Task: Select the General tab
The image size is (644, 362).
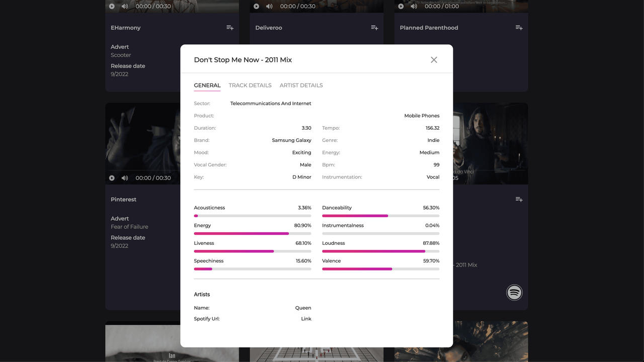Action: coord(207,85)
